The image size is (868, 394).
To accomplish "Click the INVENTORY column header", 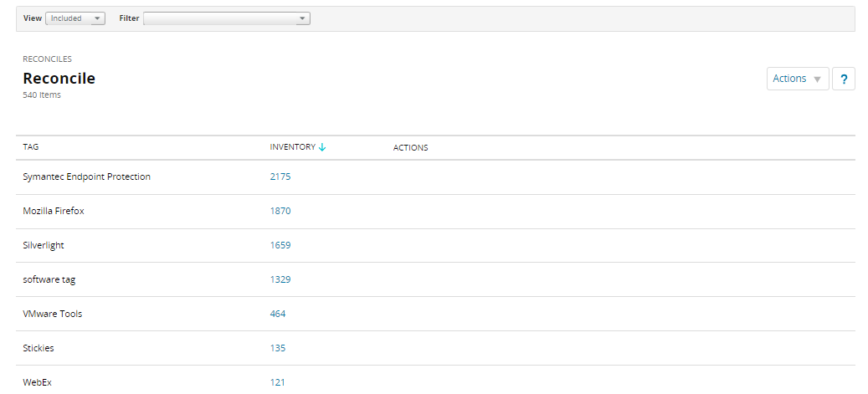I will pyautogui.click(x=292, y=147).
